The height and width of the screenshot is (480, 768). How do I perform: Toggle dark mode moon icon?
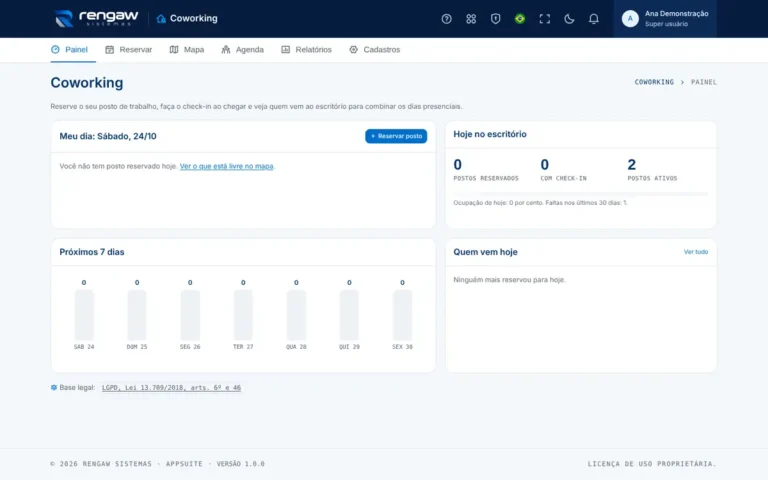pyautogui.click(x=569, y=19)
